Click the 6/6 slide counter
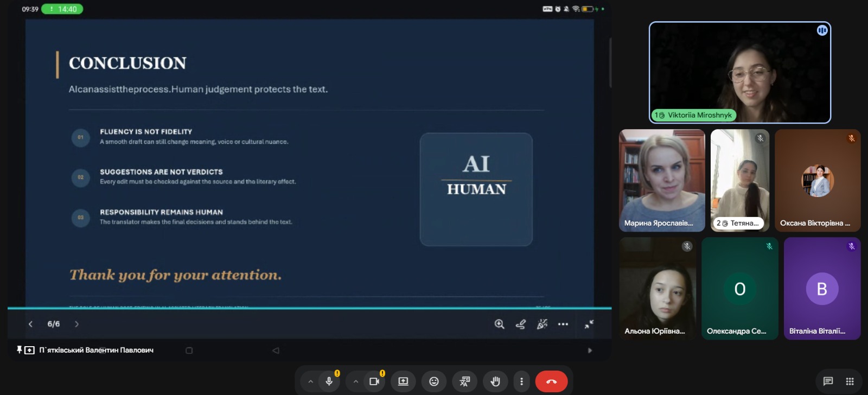This screenshot has height=395, width=868. tap(54, 324)
